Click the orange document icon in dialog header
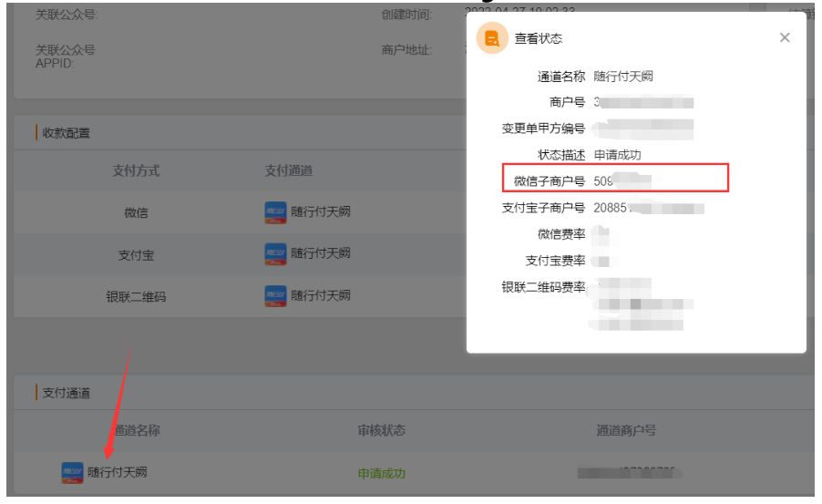 point(492,38)
